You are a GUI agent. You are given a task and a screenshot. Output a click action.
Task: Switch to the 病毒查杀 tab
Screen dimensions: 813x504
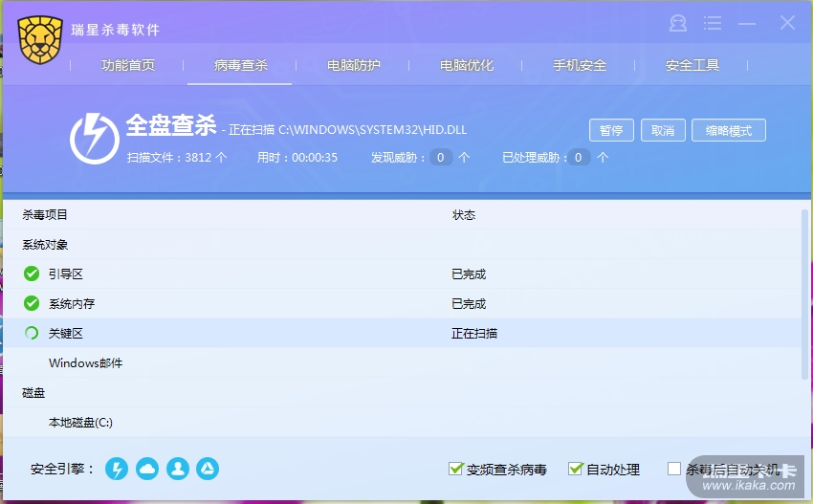tap(241, 65)
